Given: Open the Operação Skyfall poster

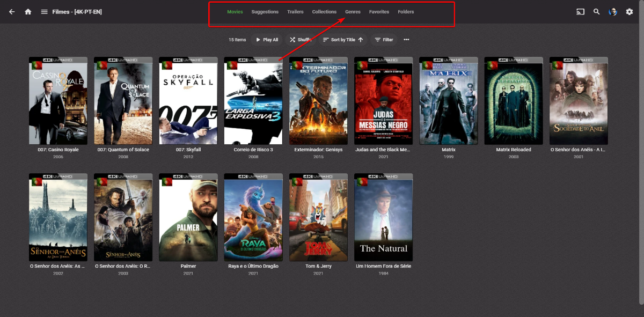Looking at the screenshot, I should (x=188, y=101).
